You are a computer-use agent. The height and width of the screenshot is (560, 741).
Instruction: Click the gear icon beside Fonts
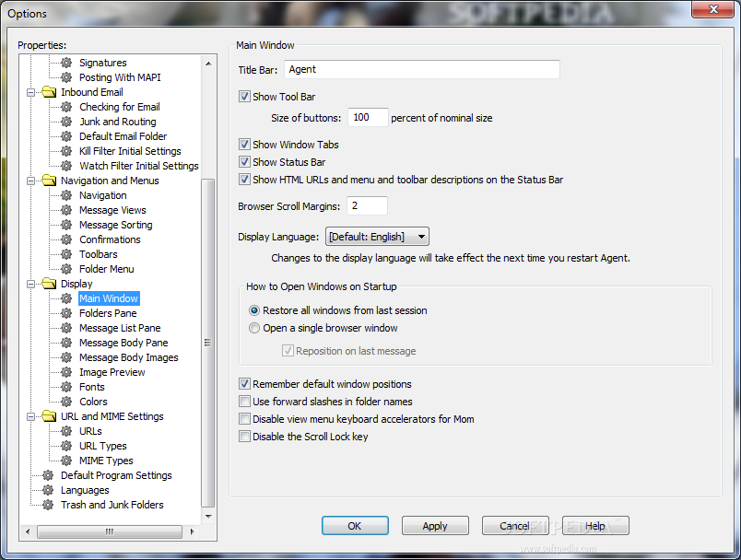pyautogui.click(x=66, y=387)
